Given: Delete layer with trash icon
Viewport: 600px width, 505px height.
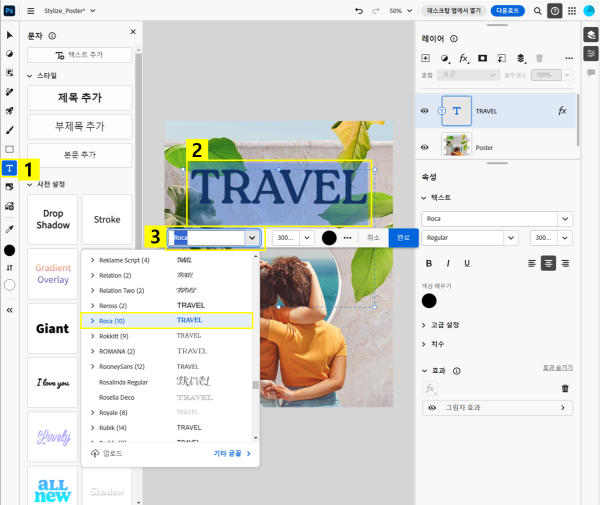Looking at the screenshot, I should tap(539, 58).
